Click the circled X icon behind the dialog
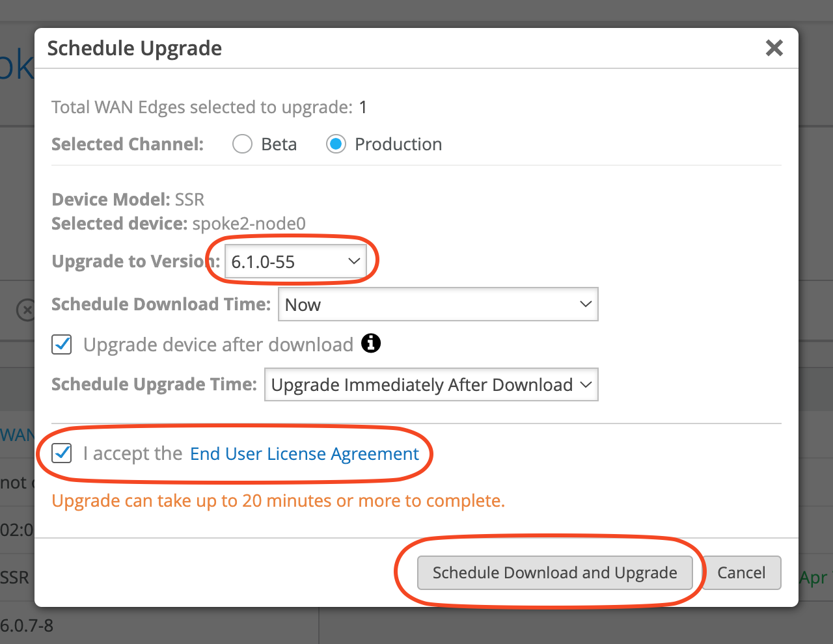The height and width of the screenshot is (644, 833). tap(25, 310)
